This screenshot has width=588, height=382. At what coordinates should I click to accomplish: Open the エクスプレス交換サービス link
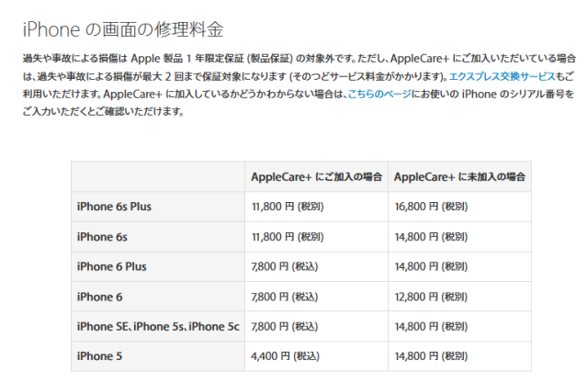[503, 76]
